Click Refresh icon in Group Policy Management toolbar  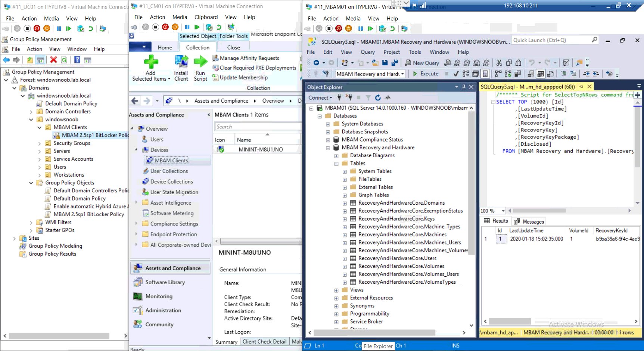[64, 60]
